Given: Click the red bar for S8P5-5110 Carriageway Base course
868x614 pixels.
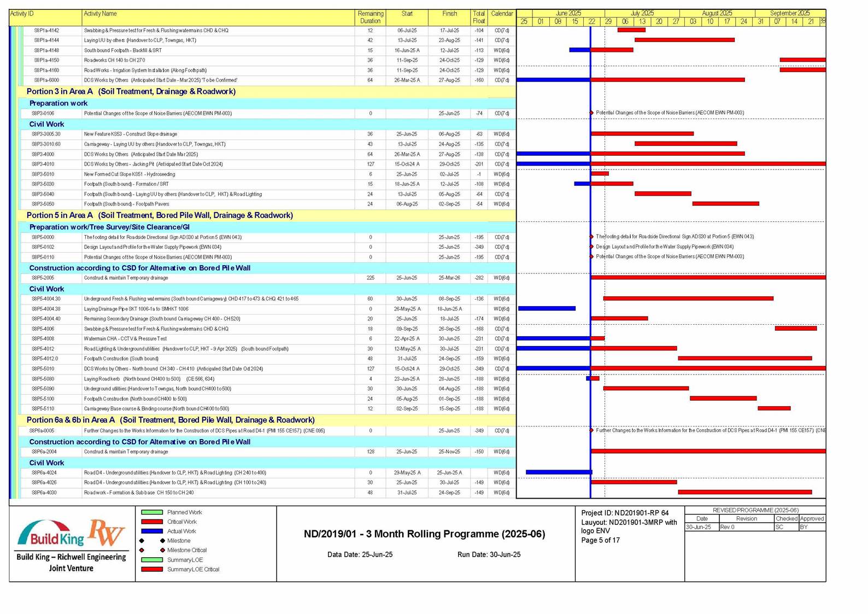Looking at the screenshot, I should pos(774,408).
